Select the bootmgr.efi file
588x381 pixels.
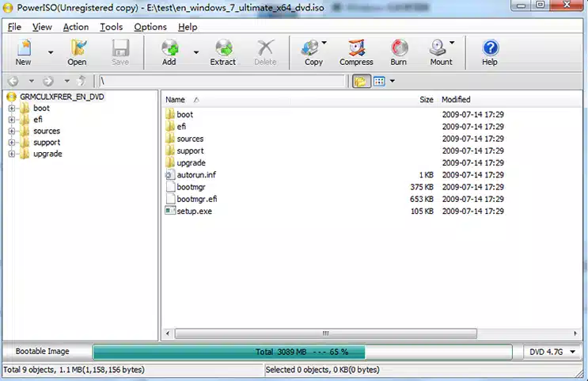(197, 199)
